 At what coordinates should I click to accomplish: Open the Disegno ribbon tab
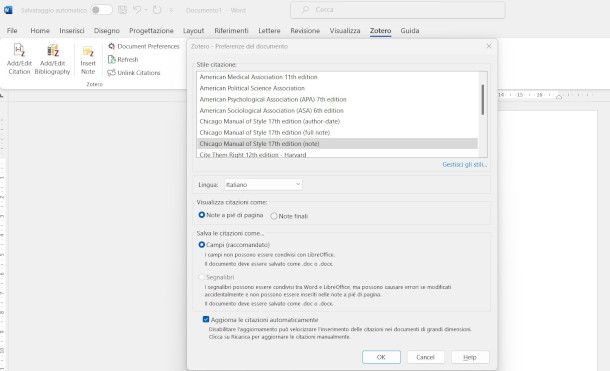107,30
